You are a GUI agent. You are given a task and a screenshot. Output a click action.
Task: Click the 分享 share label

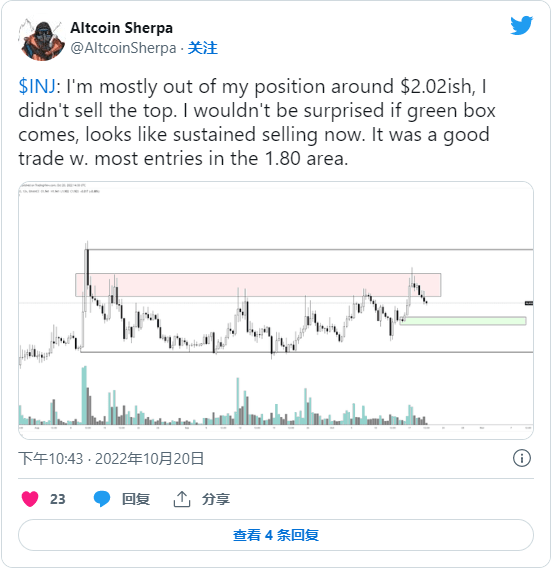pos(216,499)
